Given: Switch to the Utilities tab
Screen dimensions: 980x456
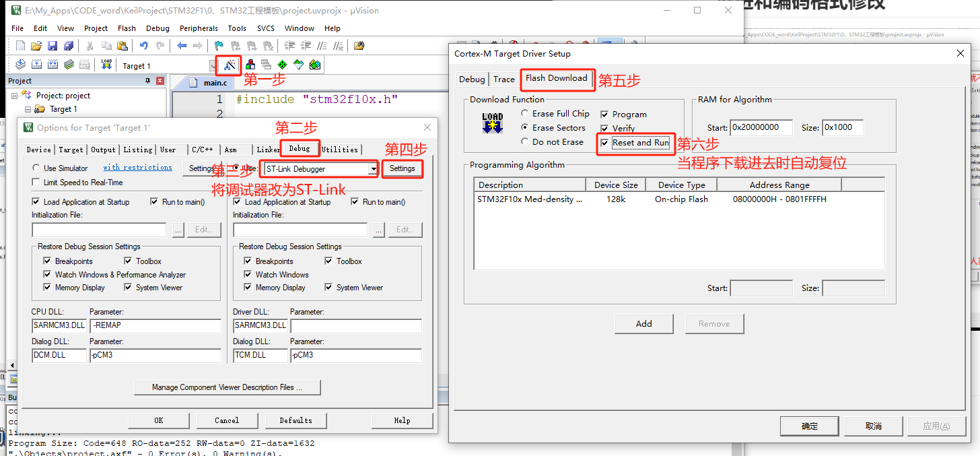Looking at the screenshot, I should tap(340, 150).
